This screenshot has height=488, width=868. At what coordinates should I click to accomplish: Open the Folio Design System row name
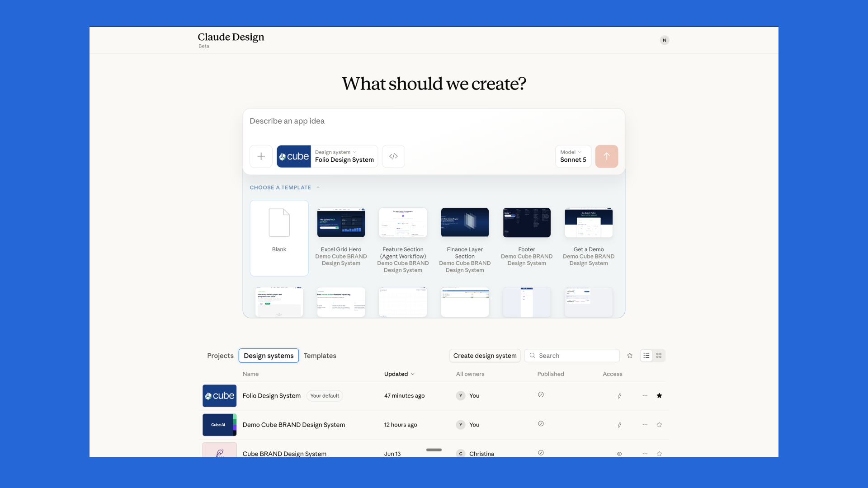point(272,396)
